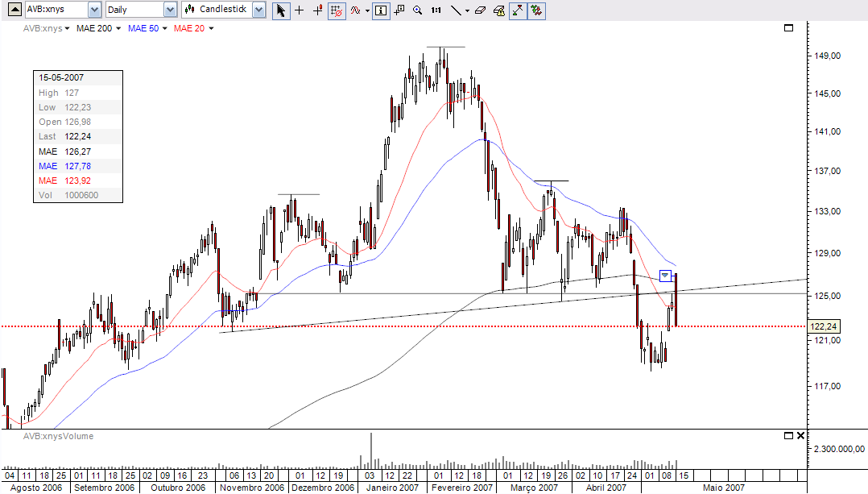This screenshot has width=868, height=494.
Task: Click the annotation note crosshair icon
Action: pyautogui.click(x=399, y=10)
